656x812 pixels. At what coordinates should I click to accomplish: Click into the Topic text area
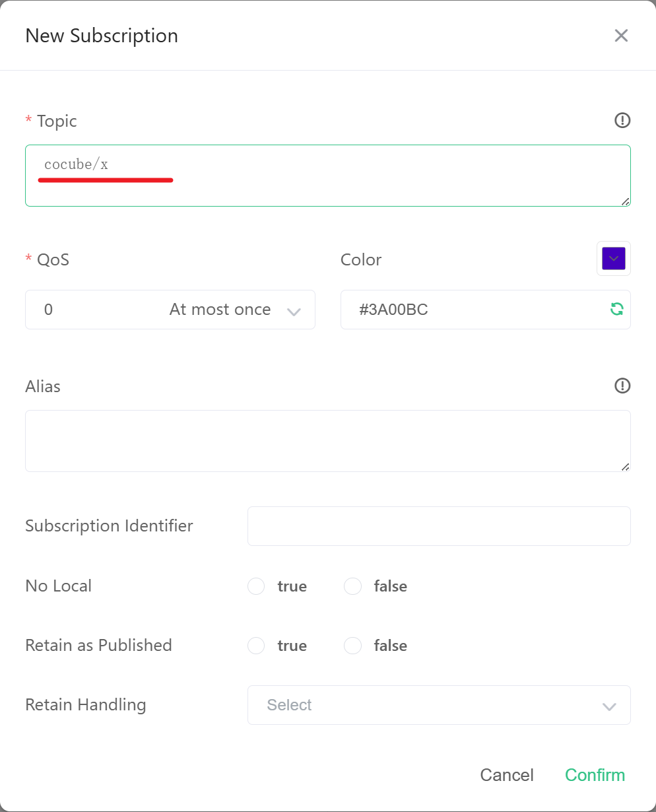[328, 176]
